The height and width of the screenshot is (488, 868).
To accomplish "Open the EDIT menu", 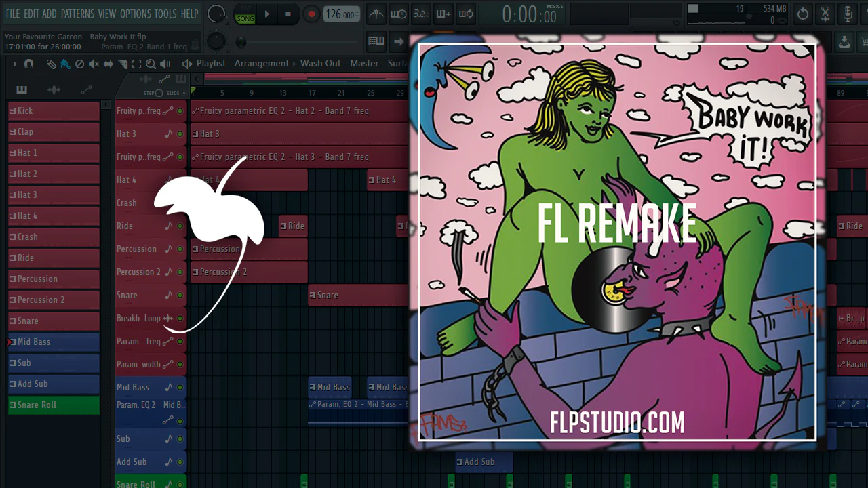I will point(31,14).
